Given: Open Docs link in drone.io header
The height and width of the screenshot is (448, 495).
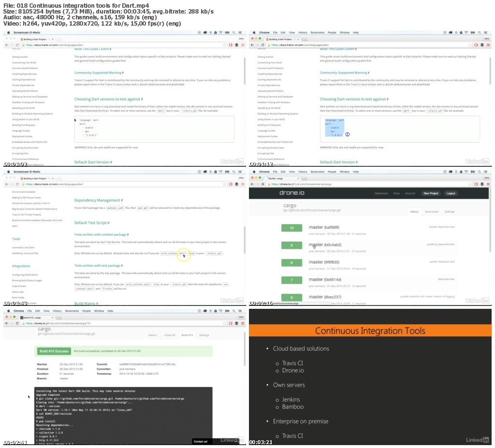Looking at the screenshot, I should tap(396, 193).
